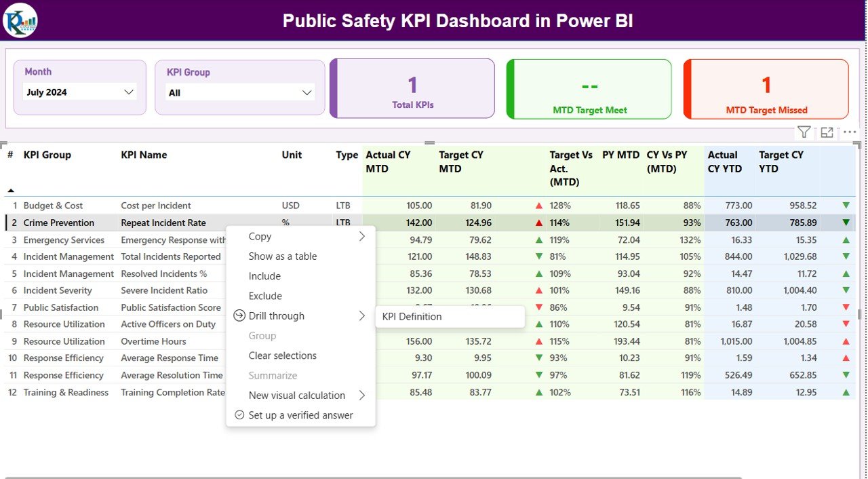
Task: Expand the New visual calculation submenu
Action: [363, 395]
